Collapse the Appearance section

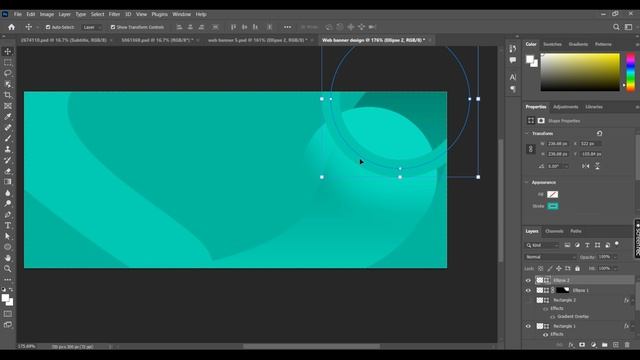[x=527, y=182]
